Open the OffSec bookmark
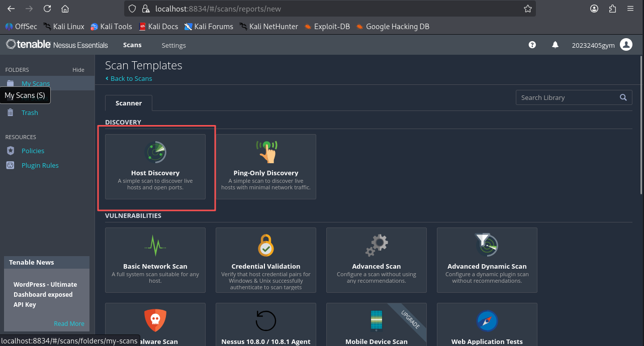The height and width of the screenshot is (346, 644). pyautogui.click(x=21, y=27)
